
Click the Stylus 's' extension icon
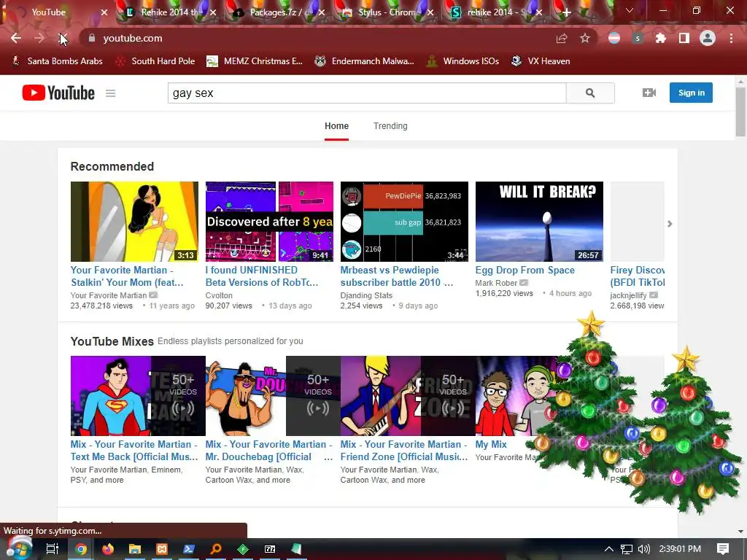[x=638, y=38]
